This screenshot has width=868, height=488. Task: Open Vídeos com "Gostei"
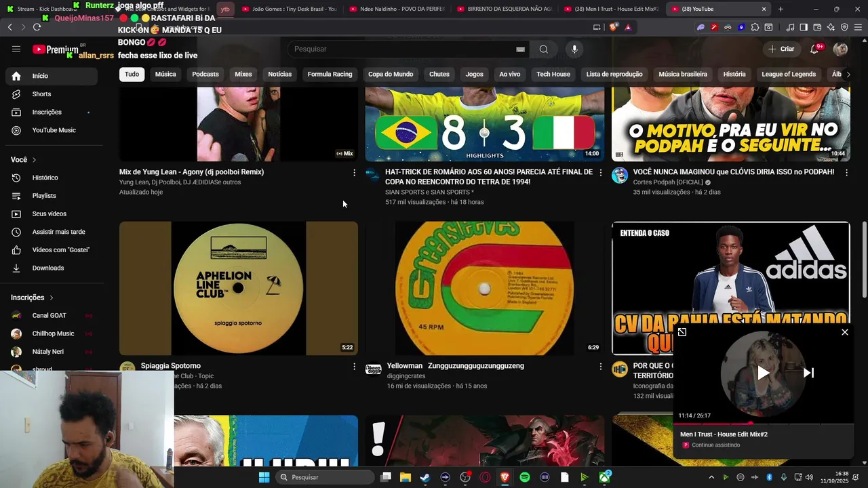click(52, 250)
